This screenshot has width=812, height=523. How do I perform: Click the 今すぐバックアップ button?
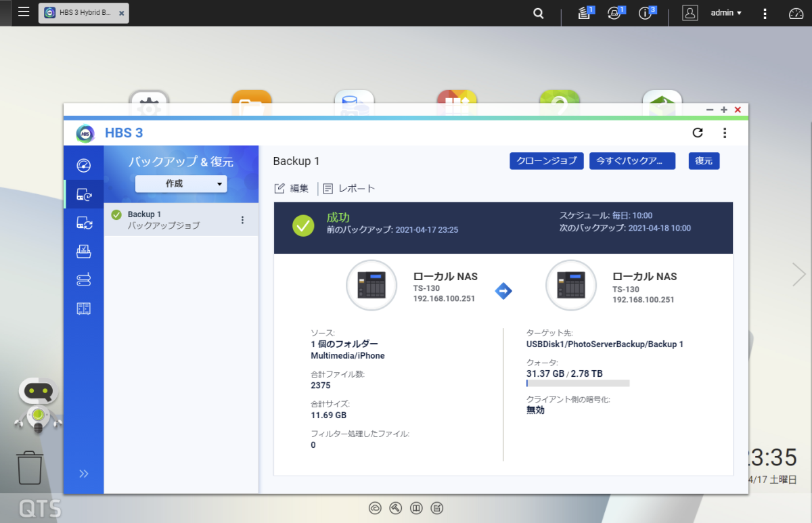[x=632, y=160]
